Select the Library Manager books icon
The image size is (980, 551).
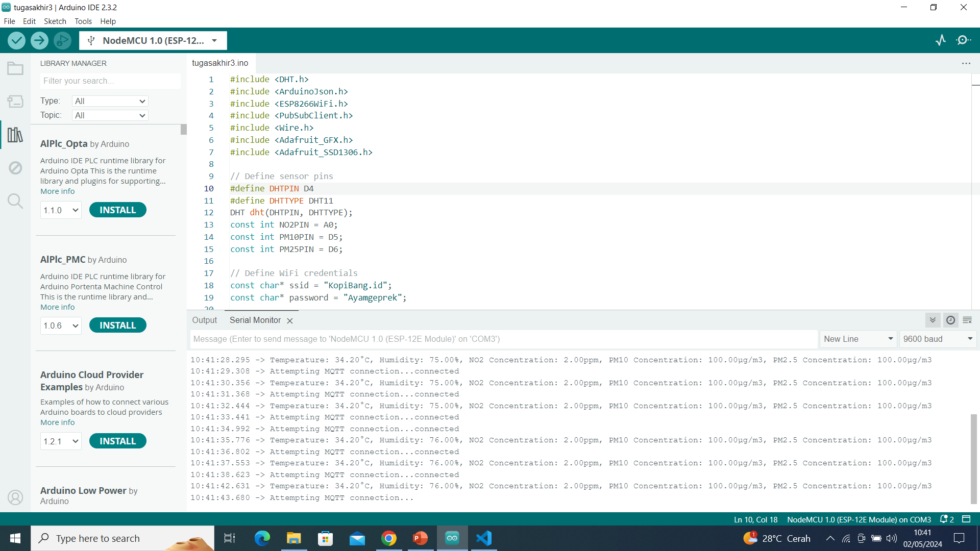click(x=15, y=135)
